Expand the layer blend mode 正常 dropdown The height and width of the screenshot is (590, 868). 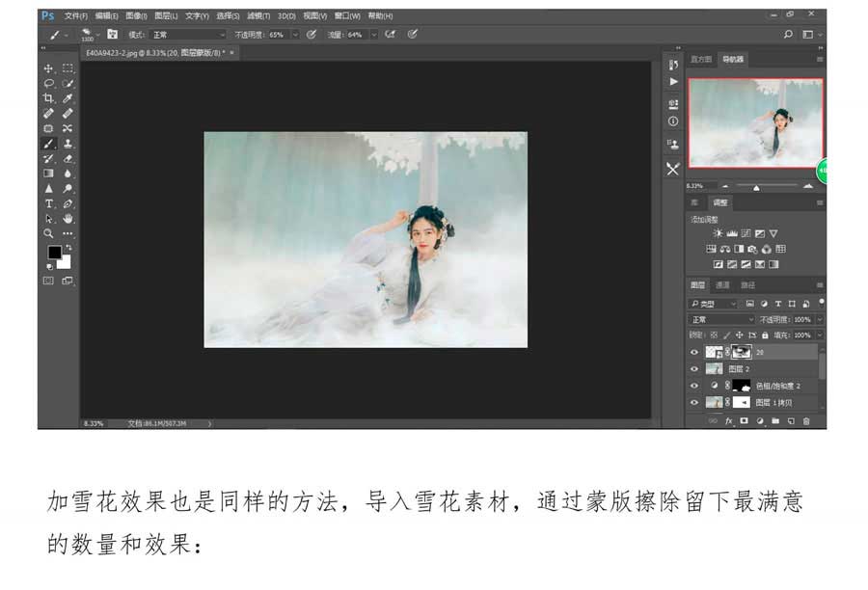(x=721, y=319)
